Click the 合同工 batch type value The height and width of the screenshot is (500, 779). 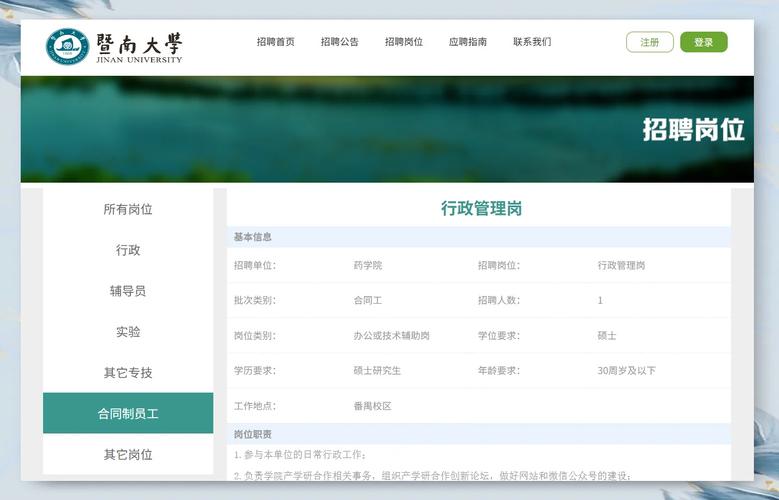368,300
